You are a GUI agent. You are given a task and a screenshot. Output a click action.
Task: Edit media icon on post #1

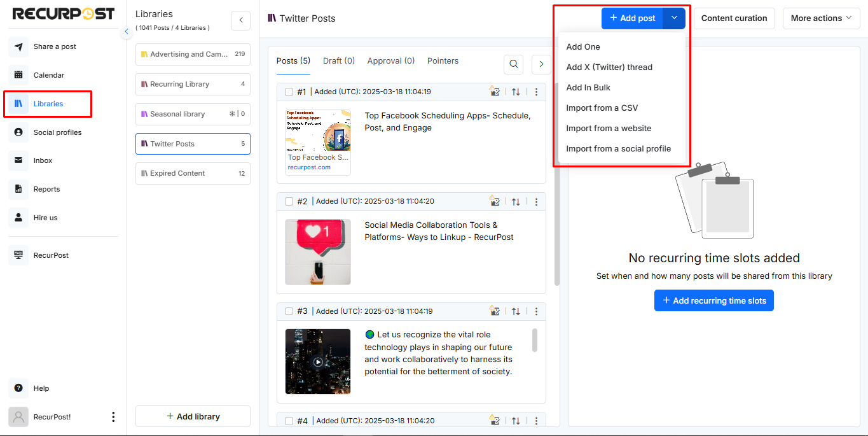coord(495,92)
